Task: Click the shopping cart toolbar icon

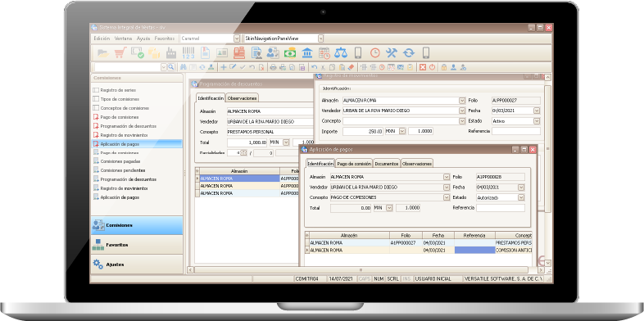Action: tap(120, 52)
